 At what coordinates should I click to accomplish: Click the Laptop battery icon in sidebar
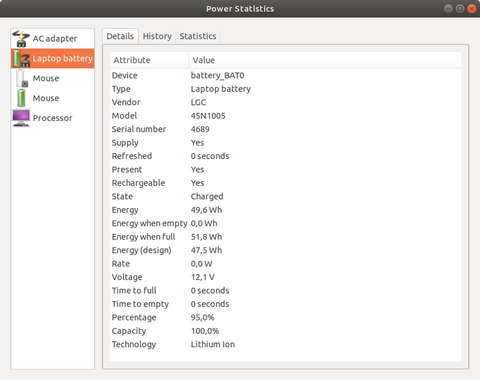(21, 58)
